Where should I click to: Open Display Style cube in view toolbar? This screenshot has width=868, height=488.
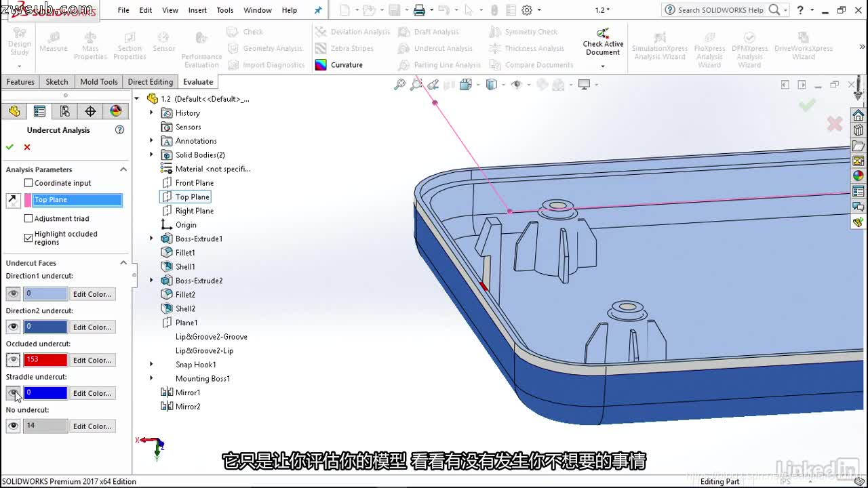(492, 84)
